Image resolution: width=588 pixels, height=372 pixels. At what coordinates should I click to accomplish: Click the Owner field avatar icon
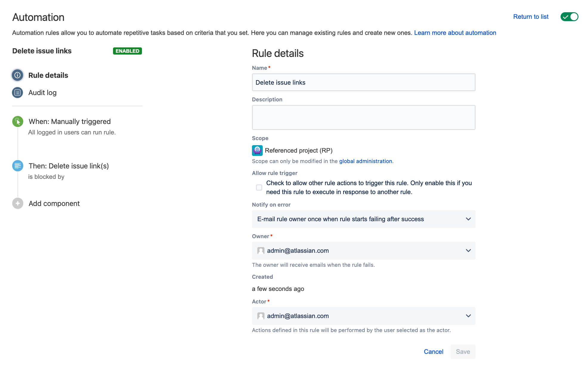point(261,251)
